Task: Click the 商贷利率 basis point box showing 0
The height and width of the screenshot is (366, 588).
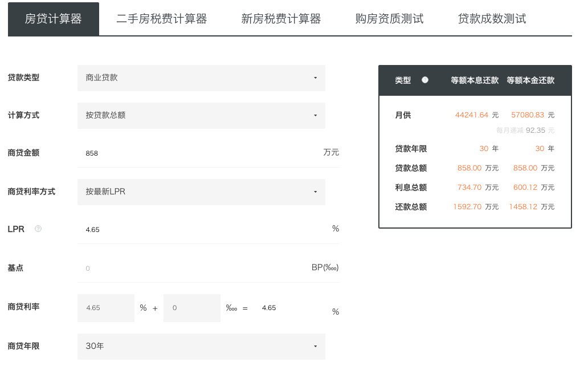Action: click(191, 308)
